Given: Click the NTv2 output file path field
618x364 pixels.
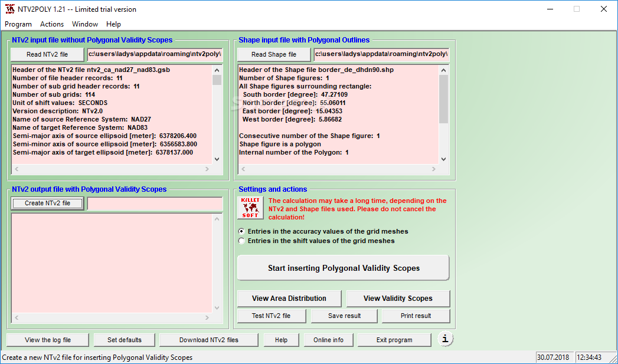Looking at the screenshot, I should (x=155, y=204).
